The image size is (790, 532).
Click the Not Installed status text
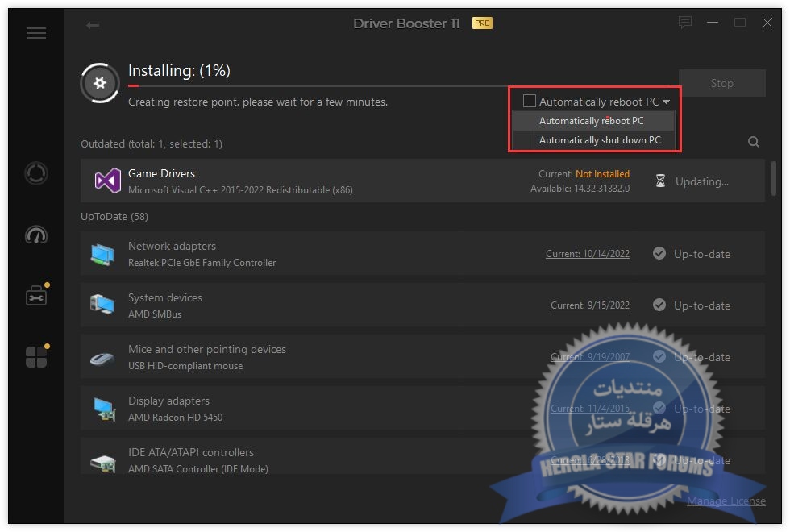pyautogui.click(x=603, y=174)
